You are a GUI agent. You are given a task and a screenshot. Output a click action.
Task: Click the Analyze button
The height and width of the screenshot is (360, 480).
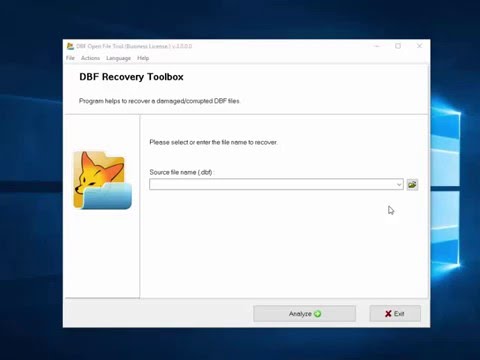(x=304, y=314)
